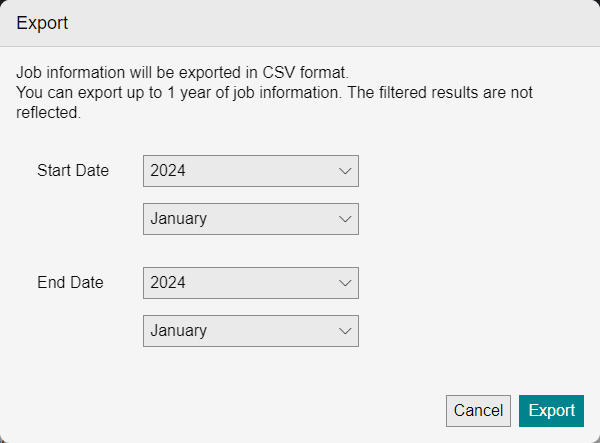The image size is (600, 443).
Task: Open the End Date month dropdown
Action: (x=250, y=331)
